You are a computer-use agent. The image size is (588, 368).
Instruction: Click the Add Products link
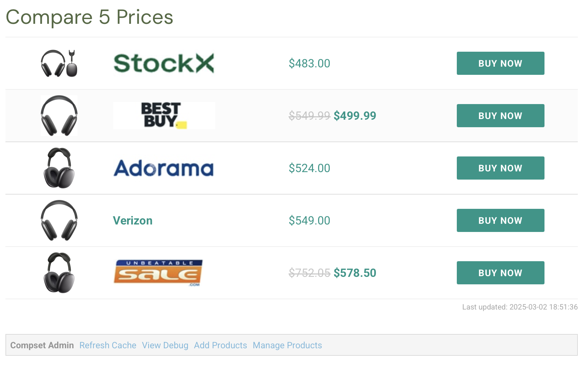[221, 345]
